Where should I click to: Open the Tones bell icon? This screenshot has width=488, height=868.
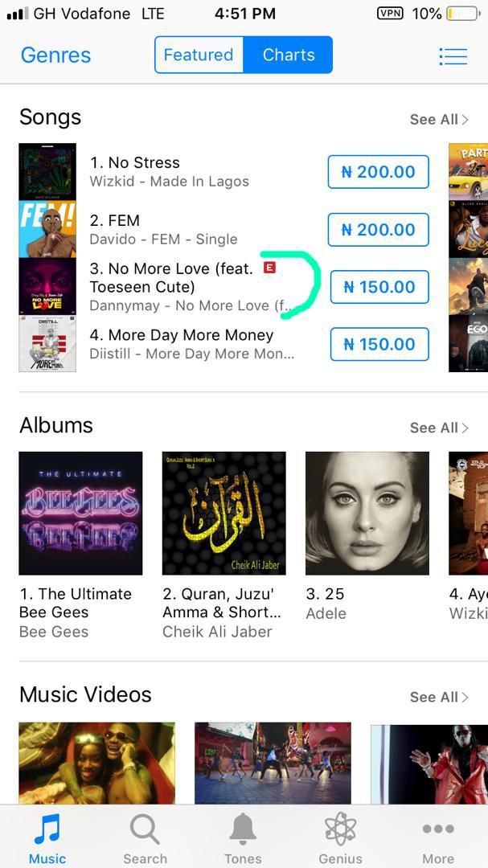(x=243, y=828)
